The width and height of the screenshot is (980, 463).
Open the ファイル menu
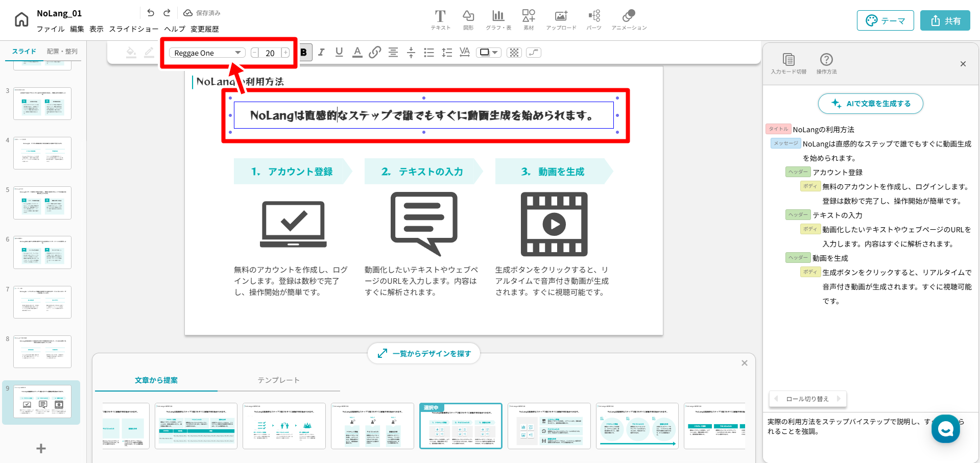coord(51,29)
